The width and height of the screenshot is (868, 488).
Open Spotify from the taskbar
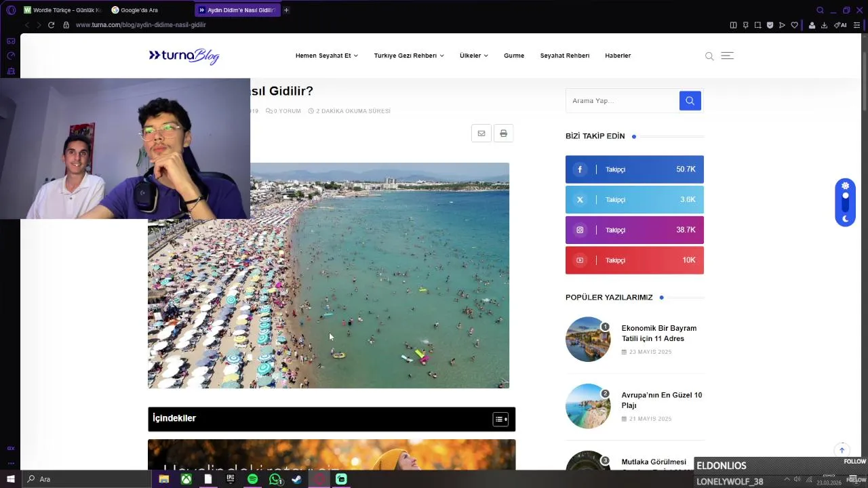[x=252, y=479]
